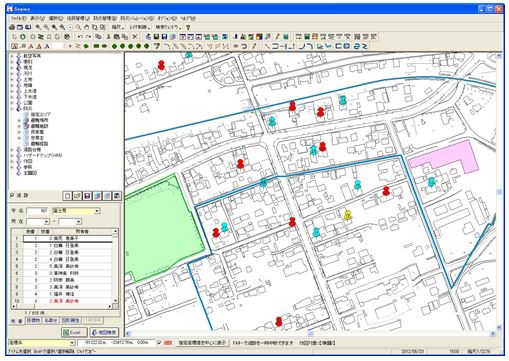Image resolution: width=509 pixels, height=361 pixels.
Task: Toggle visibility icon of 避難場所 layer
Action: (x=26, y=120)
